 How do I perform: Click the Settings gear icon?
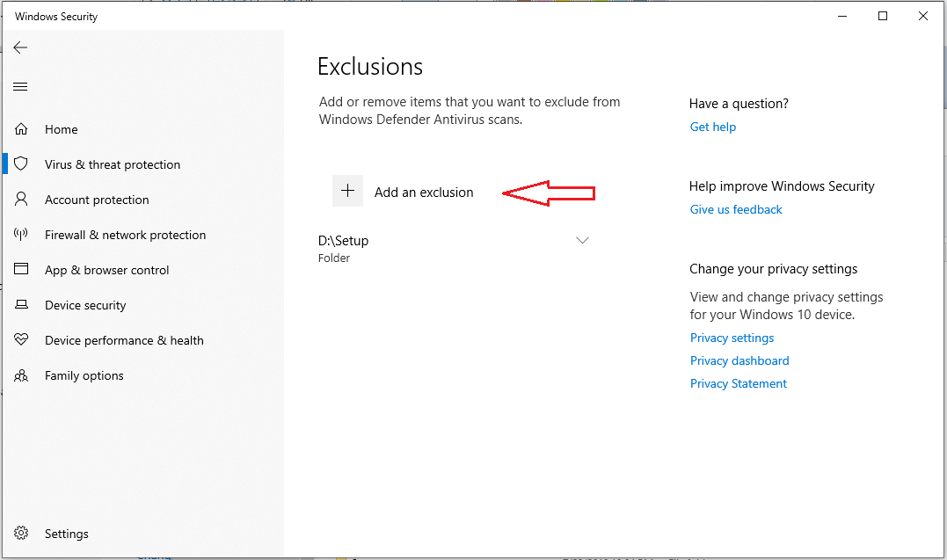(x=21, y=533)
